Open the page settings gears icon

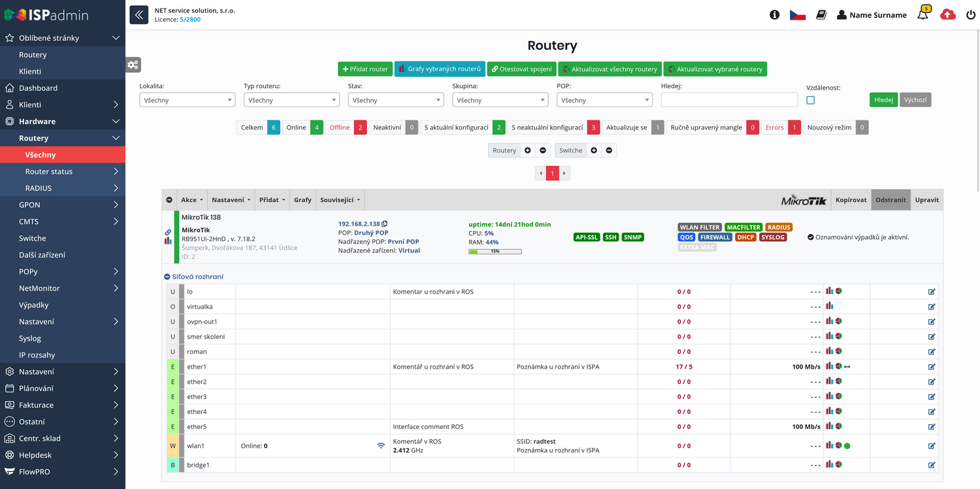click(x=133, y=65)
